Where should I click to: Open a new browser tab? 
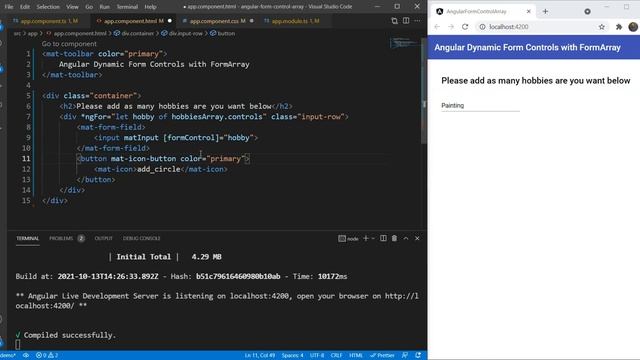(x=545, y=11)
